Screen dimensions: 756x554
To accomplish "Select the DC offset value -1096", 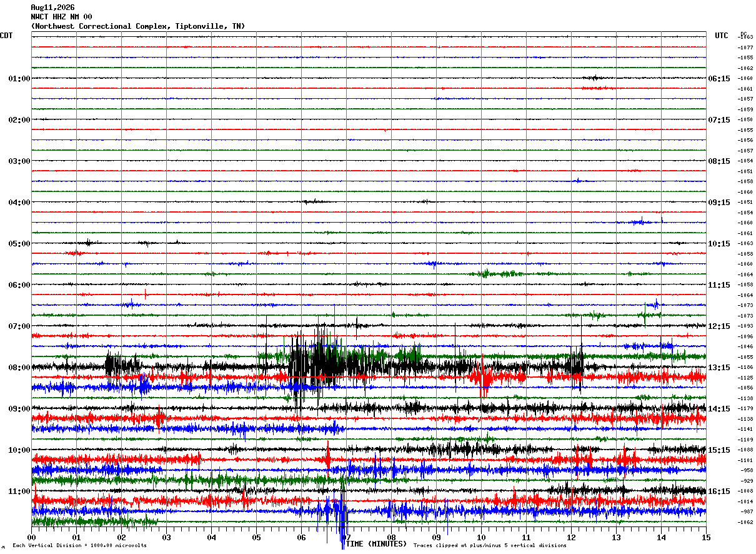I will (746, 336).
